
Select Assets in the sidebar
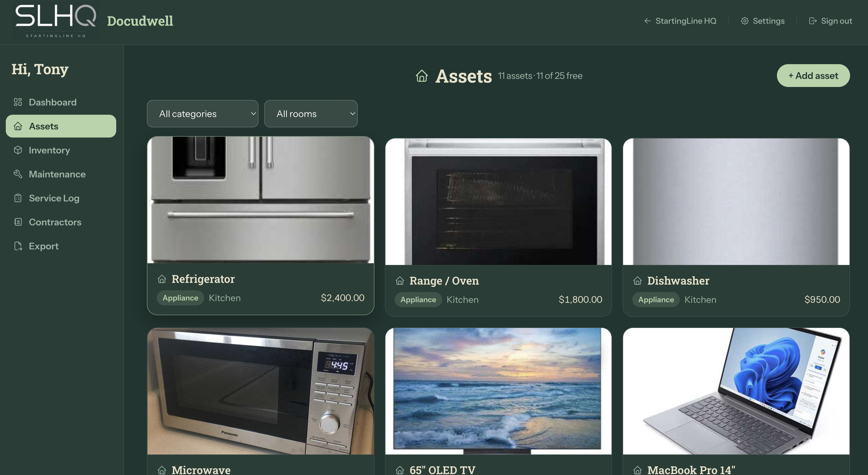point(61,126)
